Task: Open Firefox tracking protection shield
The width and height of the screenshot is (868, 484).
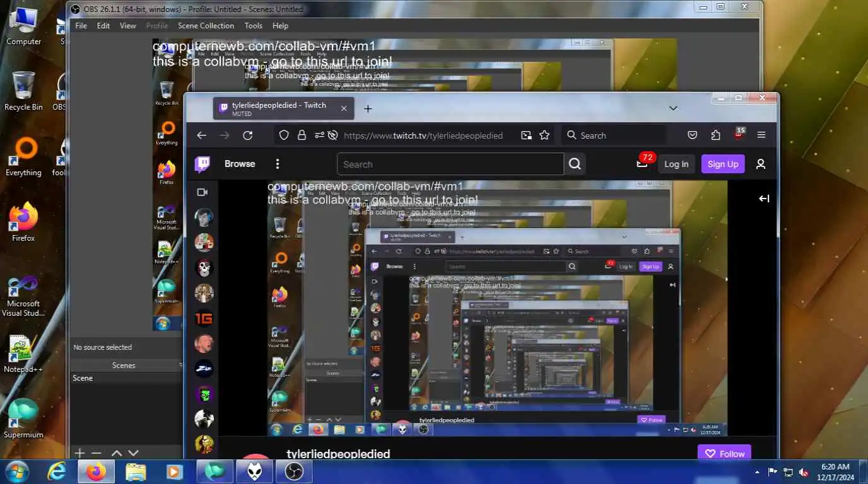Action: (x=284, y=135)
